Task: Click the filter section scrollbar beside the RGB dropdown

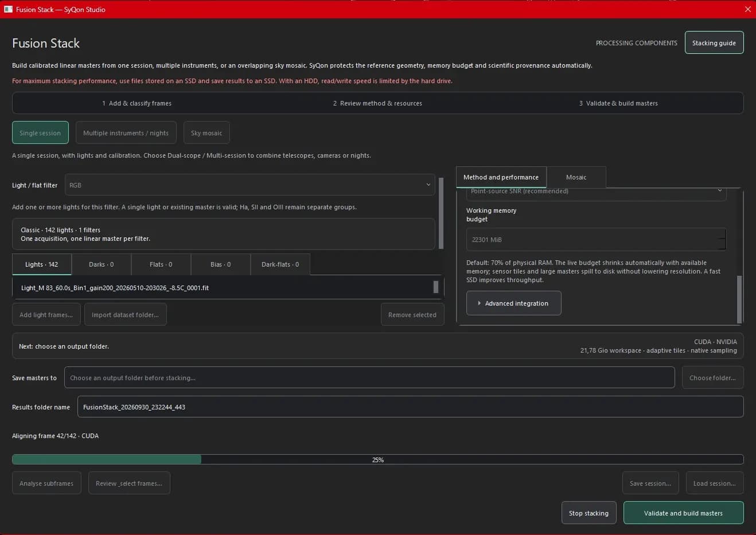Action: [441, 212]
